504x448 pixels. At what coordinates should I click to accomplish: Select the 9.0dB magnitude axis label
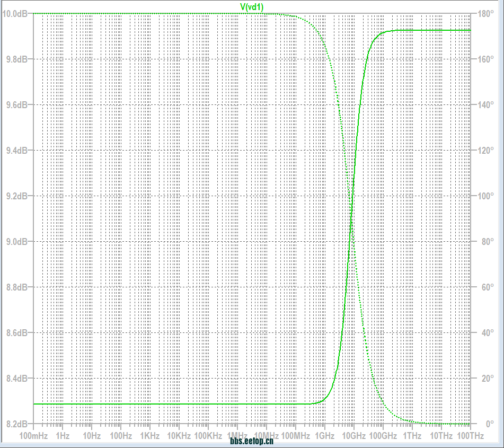pos(17,242)
